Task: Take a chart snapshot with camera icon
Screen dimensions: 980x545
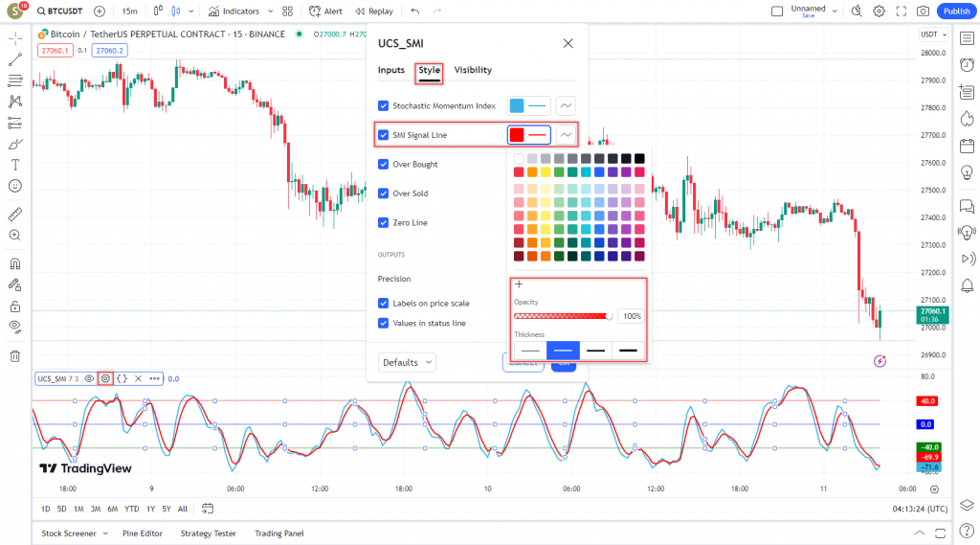Action: [x=923, y=11]
